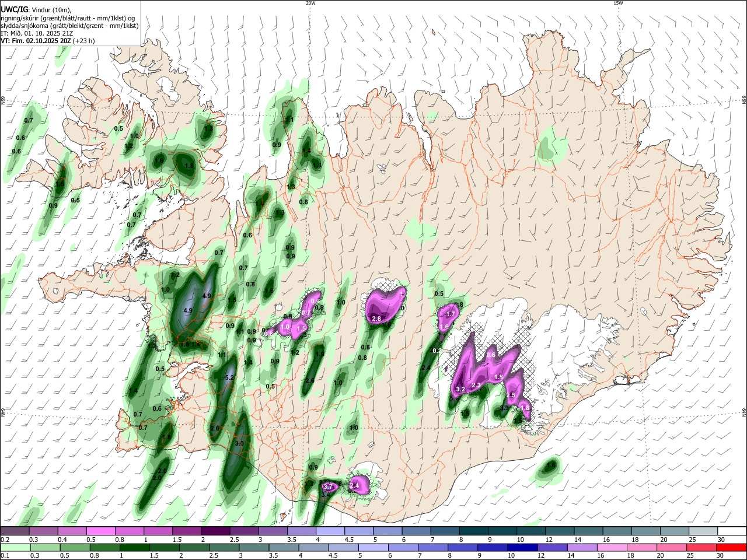Click the 15W longitude label at the top
Image resolution: width=747 pixels, height=560 pixels.
[617, 3]
